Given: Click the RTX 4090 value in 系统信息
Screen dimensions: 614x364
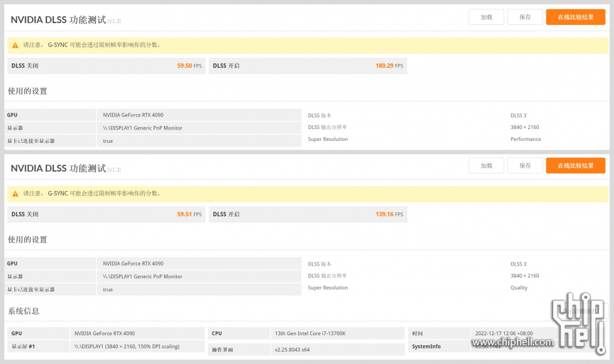Looking at the screenshot, I should pos(105,333).
